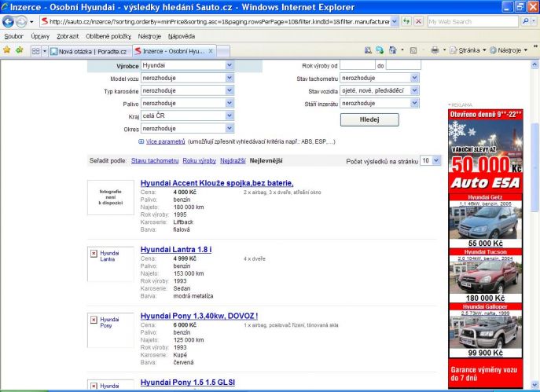
Task: Open the Nástroje menu in menu bar
Action: (149, 36)
